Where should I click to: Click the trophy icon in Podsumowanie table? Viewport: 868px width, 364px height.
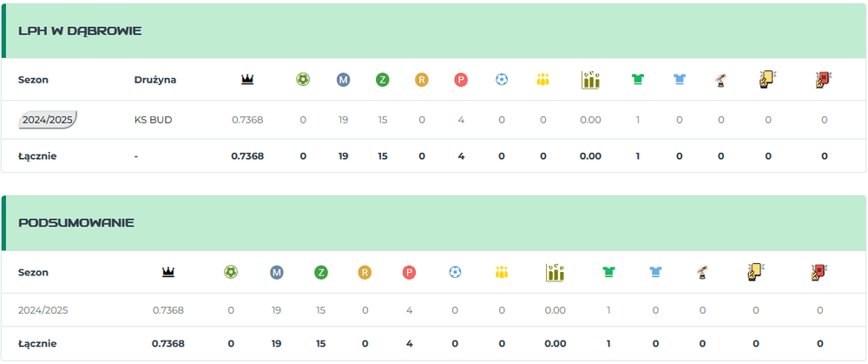tap(702, 272)
